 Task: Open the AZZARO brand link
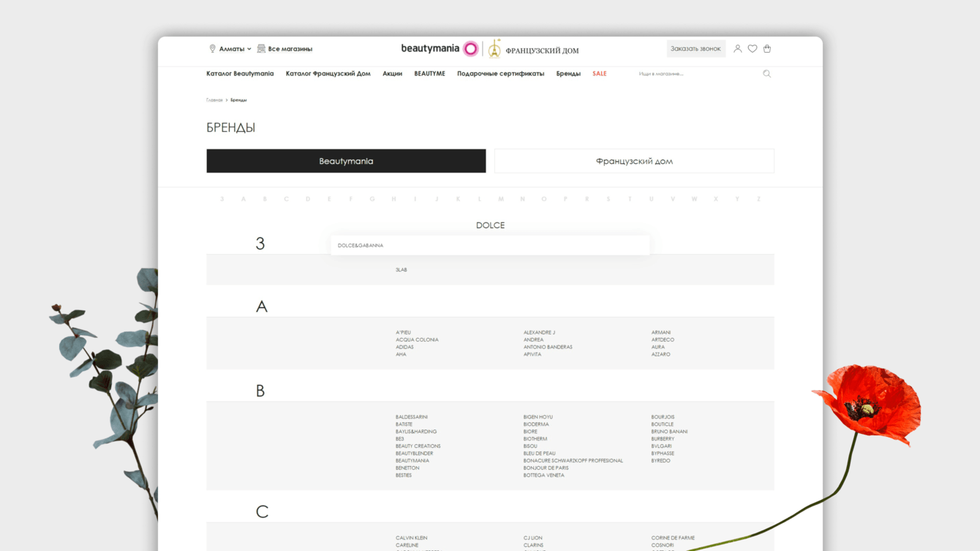point(661,354)
